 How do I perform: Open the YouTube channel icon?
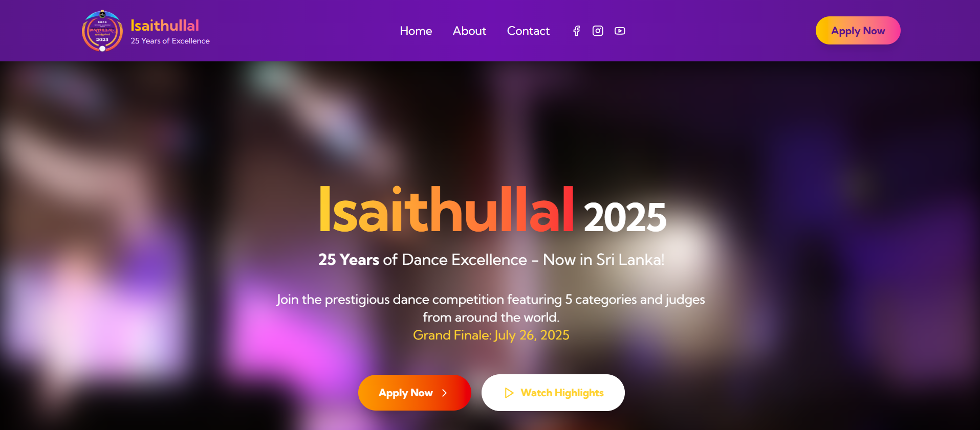click(620, 31)
